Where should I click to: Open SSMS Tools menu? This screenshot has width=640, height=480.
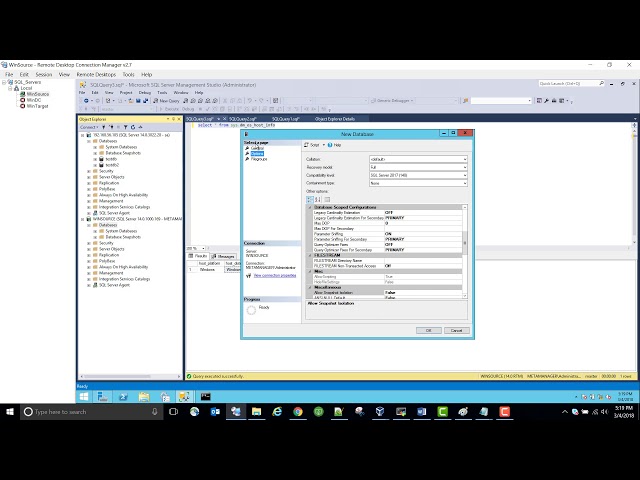[x=162, y=93]
